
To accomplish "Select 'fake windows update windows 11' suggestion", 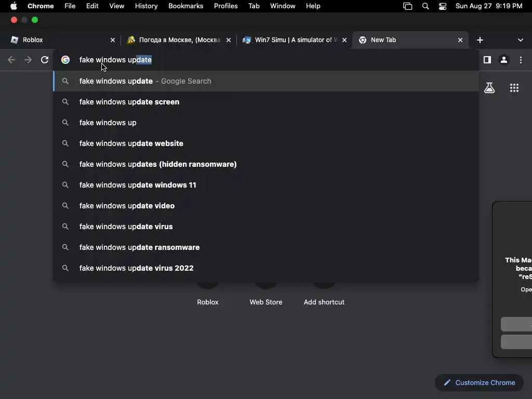I will (266, 185).
